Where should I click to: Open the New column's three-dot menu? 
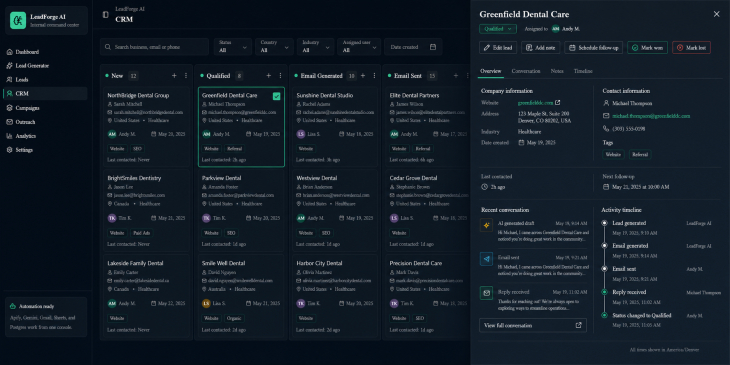point(186,75)
